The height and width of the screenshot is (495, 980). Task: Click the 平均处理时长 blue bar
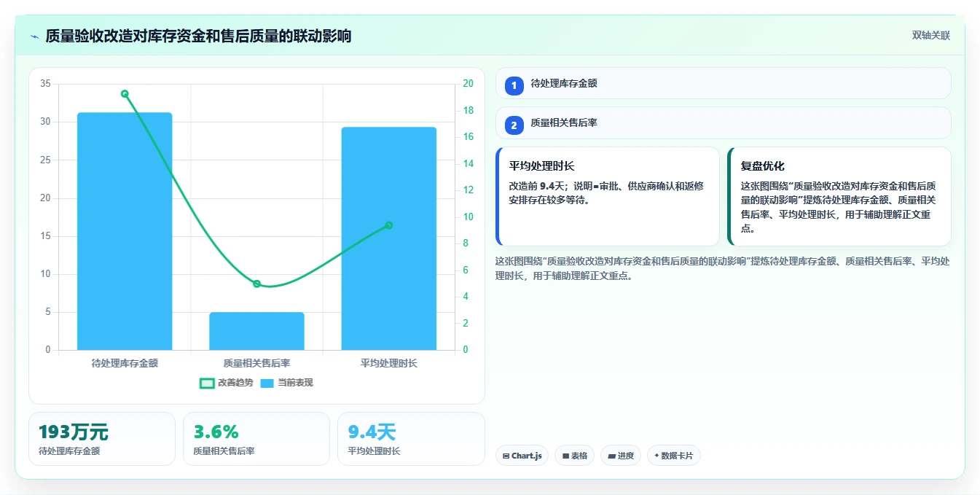(388, 238)
